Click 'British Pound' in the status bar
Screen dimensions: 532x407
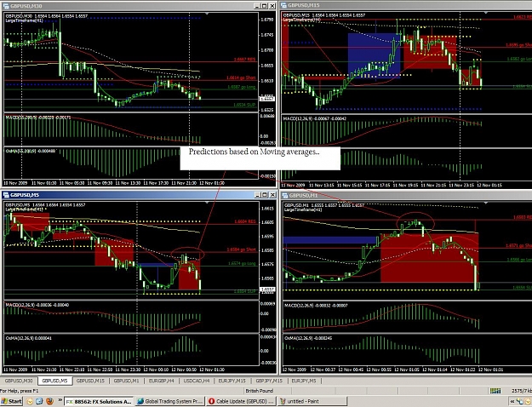pos(260,391)
